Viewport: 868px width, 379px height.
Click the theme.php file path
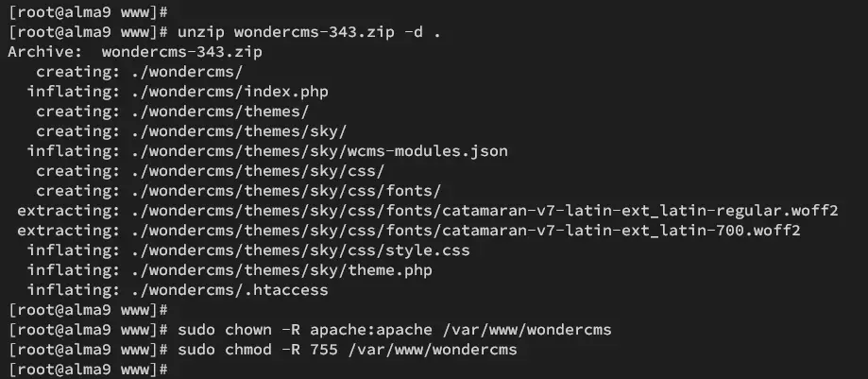coord(281,270)
